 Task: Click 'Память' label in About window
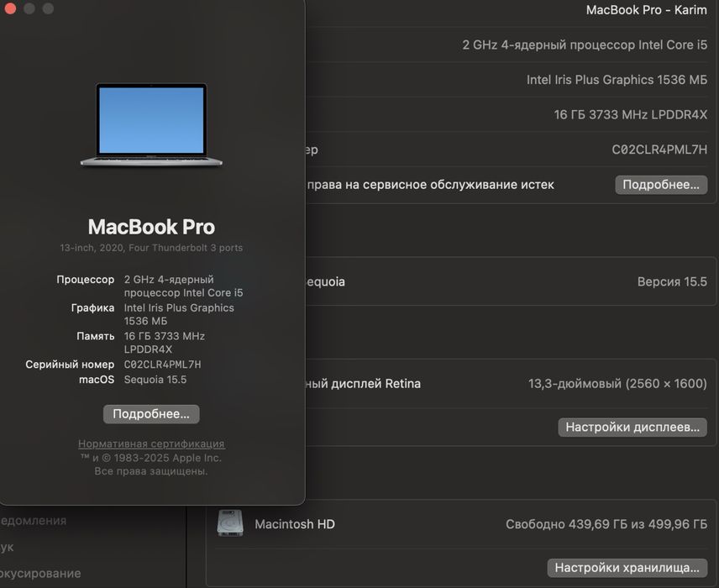click(96, 336)
